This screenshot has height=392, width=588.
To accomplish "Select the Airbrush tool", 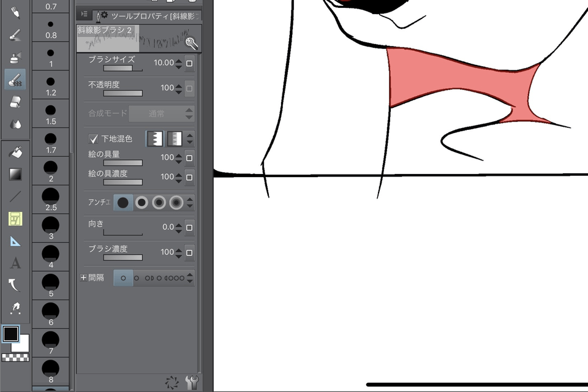I will (15, 58).
